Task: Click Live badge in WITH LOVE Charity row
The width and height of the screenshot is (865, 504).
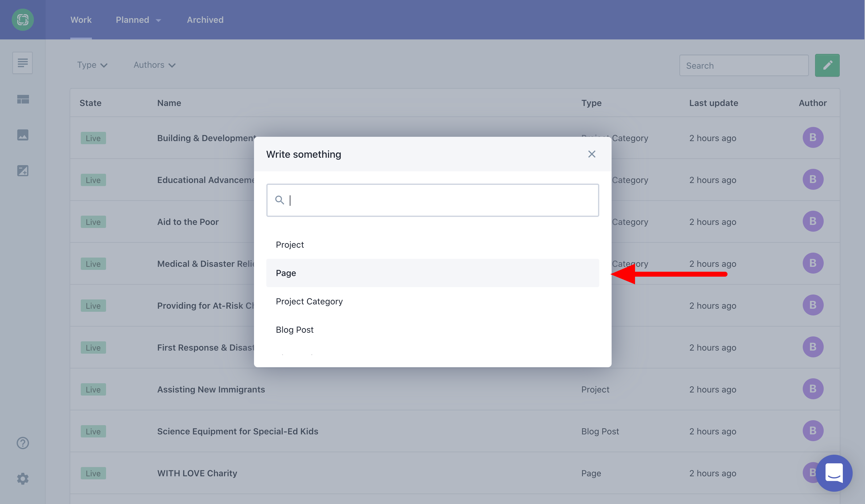Action: click(93, 473)
